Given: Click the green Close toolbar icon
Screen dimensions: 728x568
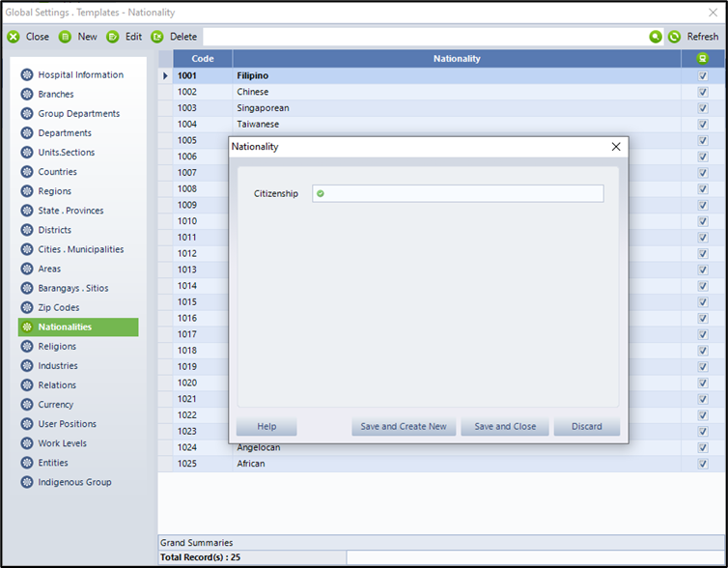Looking at the screenshot, I should click(14, 37).
